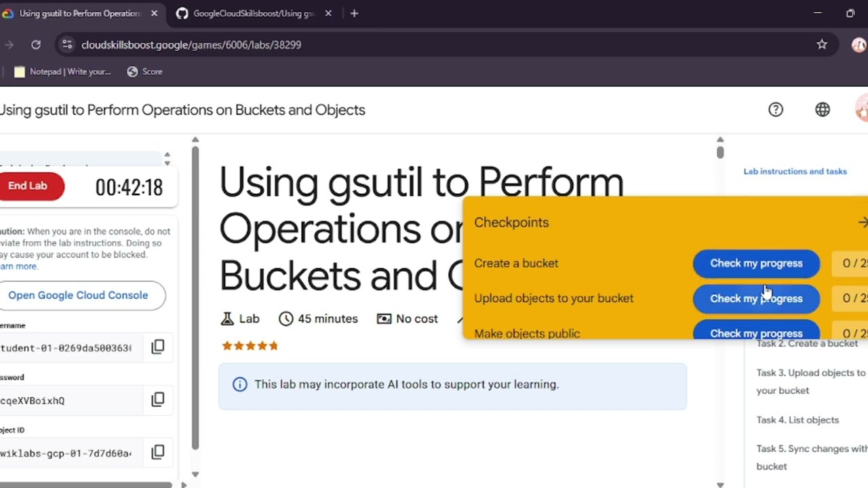Close the GitHub browser tab
868x488 pixels.
click(x=328, y=14)
